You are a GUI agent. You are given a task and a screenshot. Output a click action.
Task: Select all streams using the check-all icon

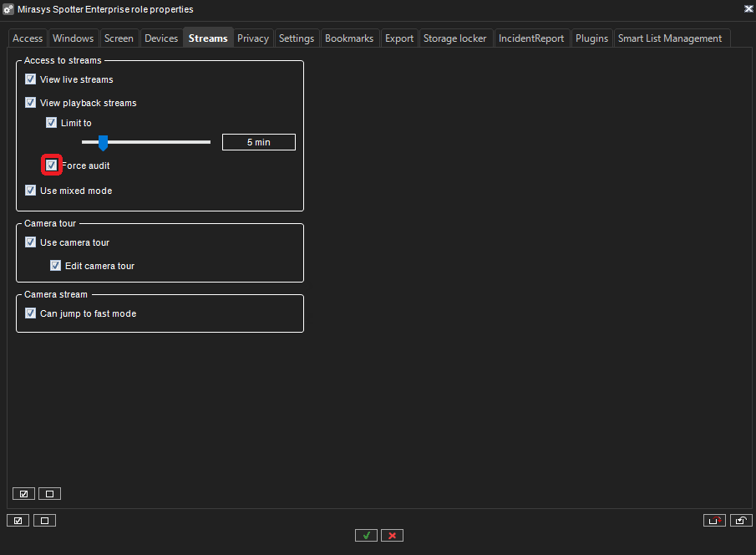tap(23, 493)
